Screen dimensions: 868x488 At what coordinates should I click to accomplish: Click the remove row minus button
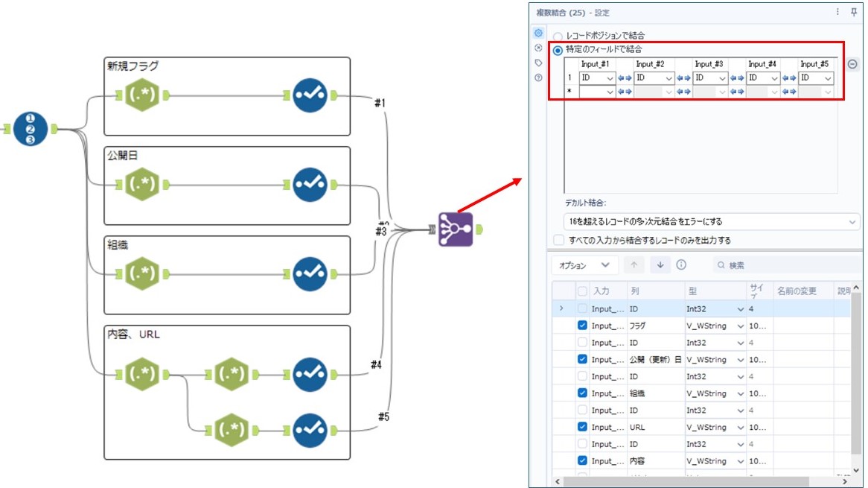tap(852, 64)
